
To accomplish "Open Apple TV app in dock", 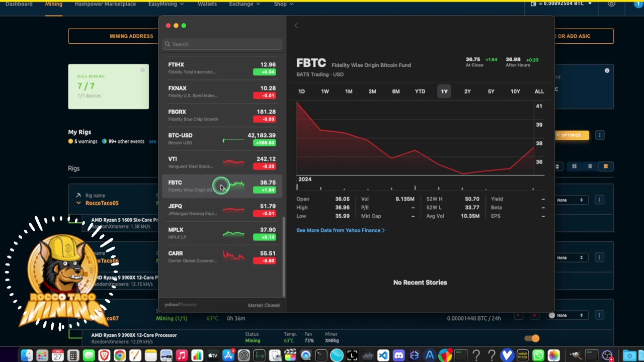I will point(212,355).
